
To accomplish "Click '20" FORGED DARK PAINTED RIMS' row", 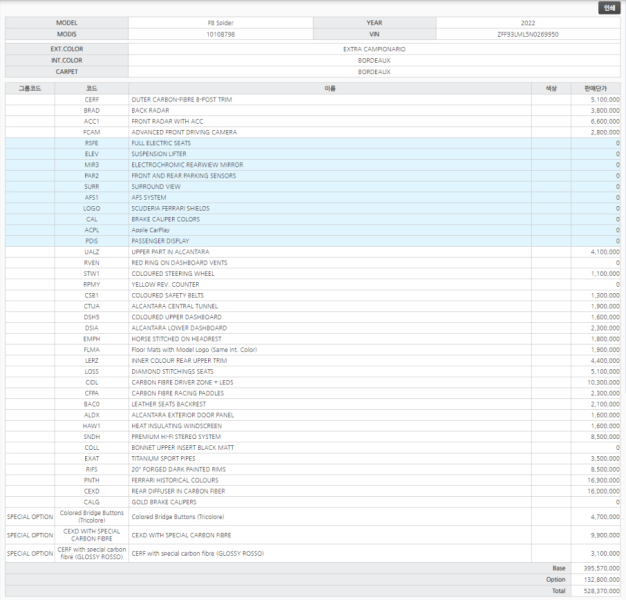I will tap(178, 469).
